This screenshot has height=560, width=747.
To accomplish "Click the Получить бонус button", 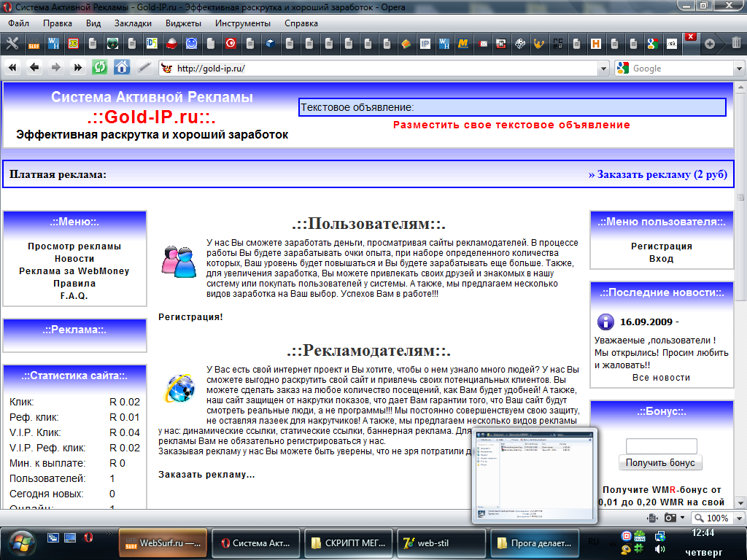I will (660, 462).
